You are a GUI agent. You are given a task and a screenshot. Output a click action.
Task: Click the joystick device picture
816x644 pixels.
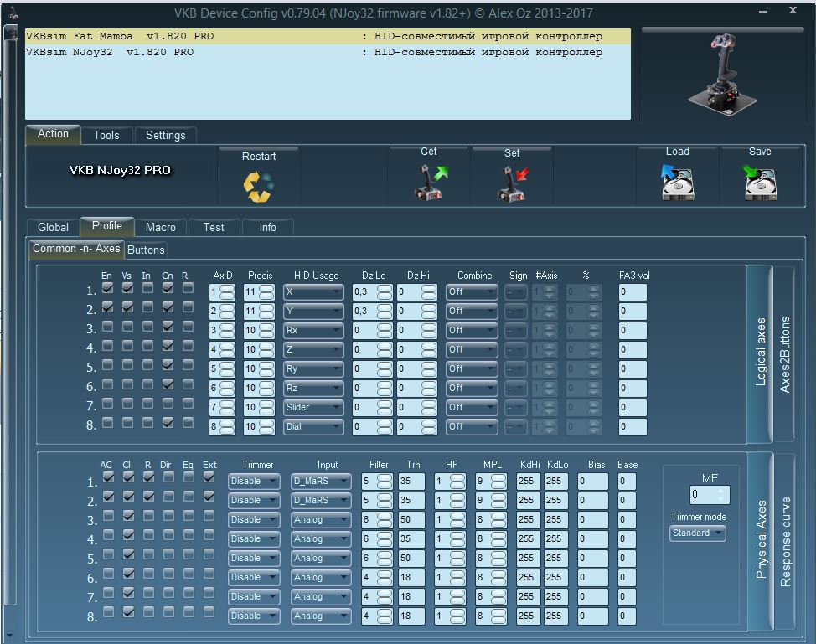722,75
